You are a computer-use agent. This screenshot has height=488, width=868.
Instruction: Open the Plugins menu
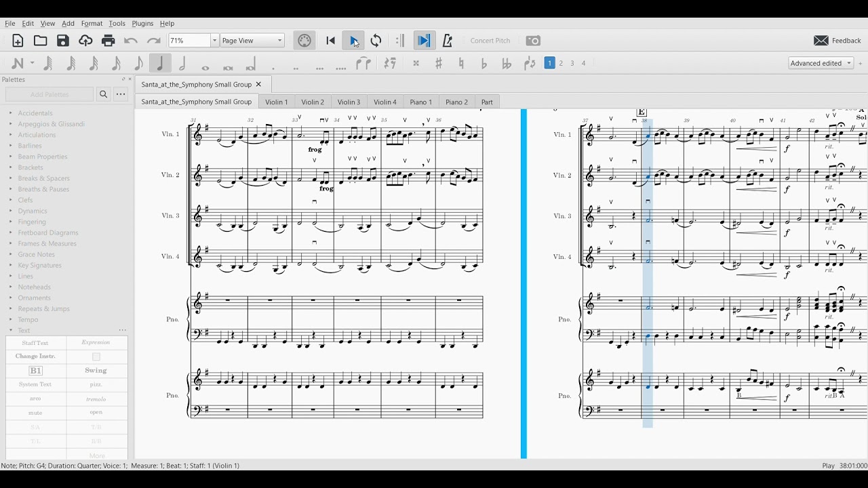coord(142,23)
